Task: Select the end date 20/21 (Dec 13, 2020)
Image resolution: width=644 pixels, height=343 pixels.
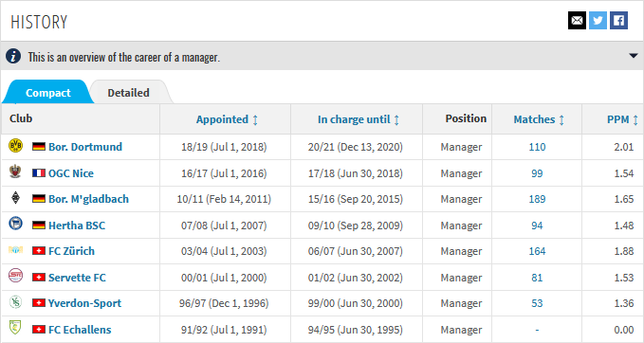Action: click(x=356, y=147)
